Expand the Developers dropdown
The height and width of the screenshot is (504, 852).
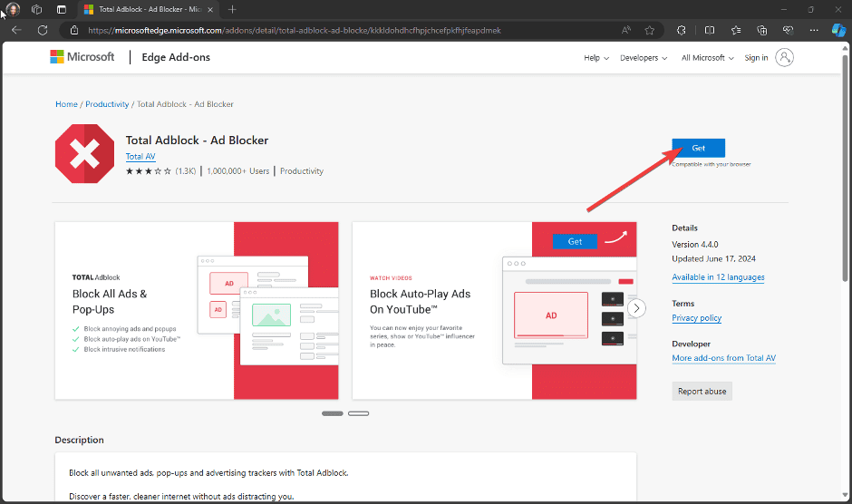(644, 58)
